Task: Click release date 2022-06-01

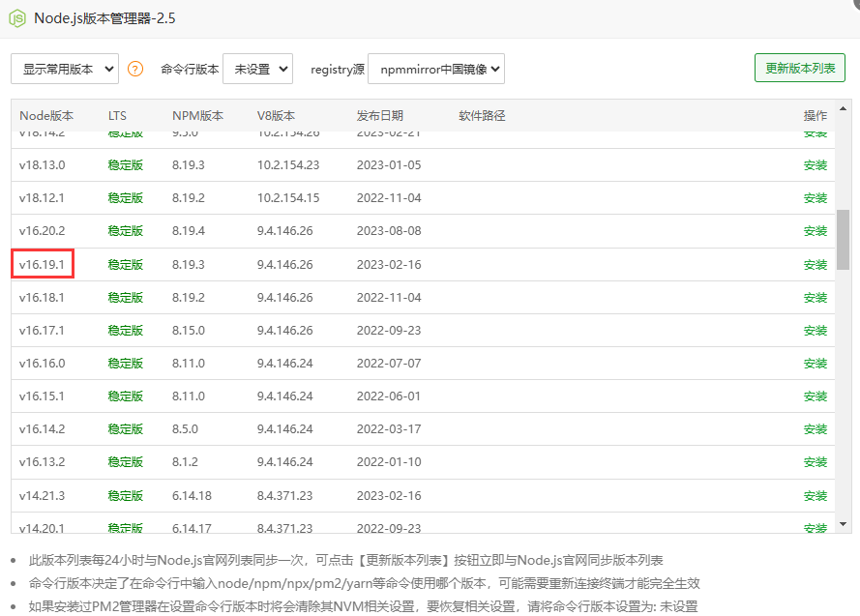Action: tap(389, 396)
